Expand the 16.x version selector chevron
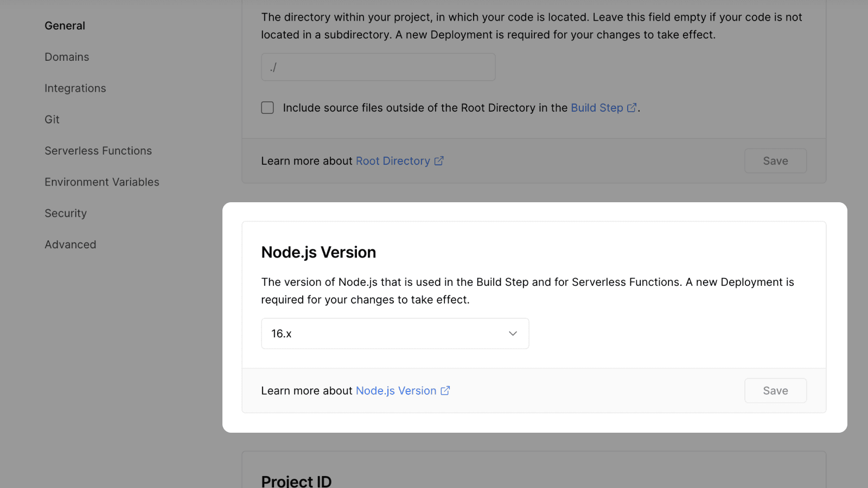868x488 pixels. pos(512,333)
